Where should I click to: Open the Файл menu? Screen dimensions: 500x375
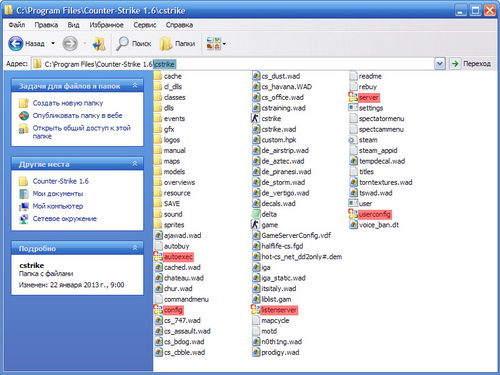point(17,25)
